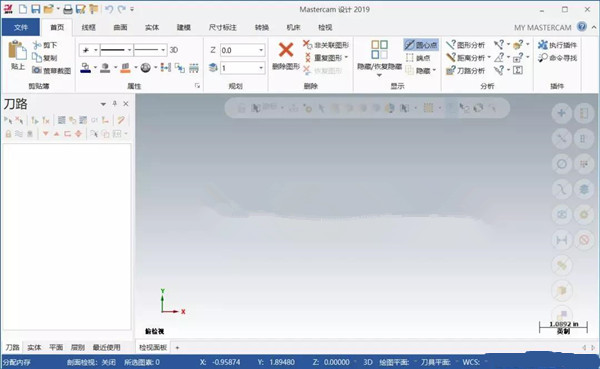The height and width of the screenshot is (369, 600).
Task: Switch to the View (检视) ribbon tab
Action: point(325,27)
